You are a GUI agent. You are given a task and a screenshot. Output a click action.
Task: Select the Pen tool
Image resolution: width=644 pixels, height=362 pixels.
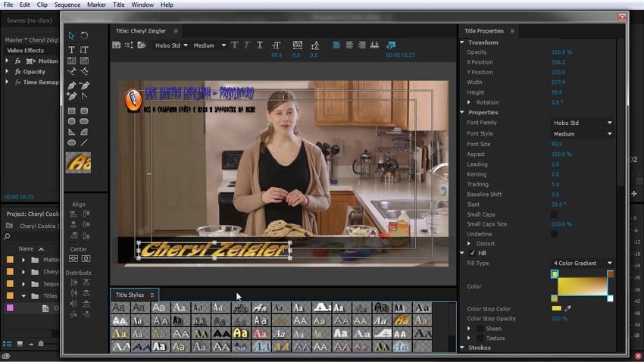(72, 85)
